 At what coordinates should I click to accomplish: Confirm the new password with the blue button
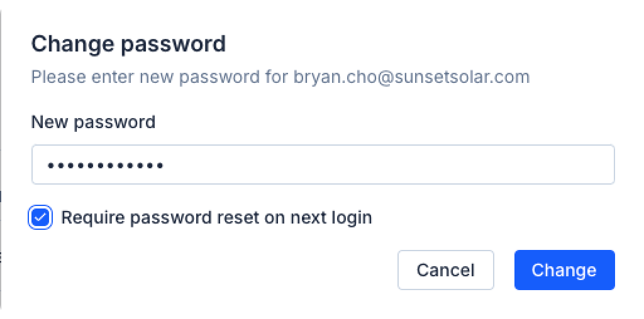[x=563, y=270]
